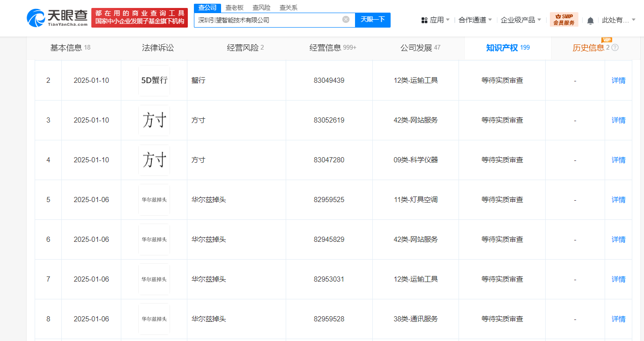Click the company name search input field
The image size is (644, 341).
(x=267, y=20)
